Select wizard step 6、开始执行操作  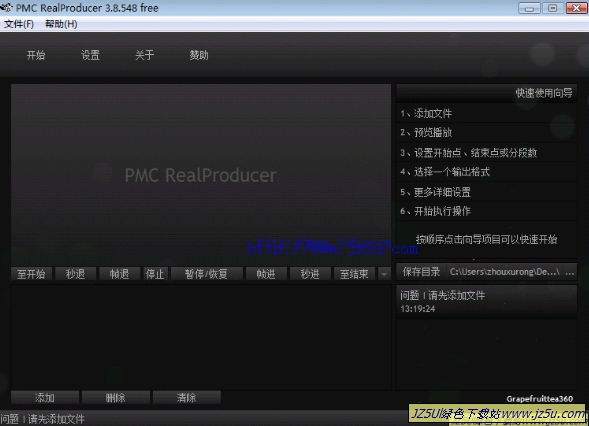[486, 211]
